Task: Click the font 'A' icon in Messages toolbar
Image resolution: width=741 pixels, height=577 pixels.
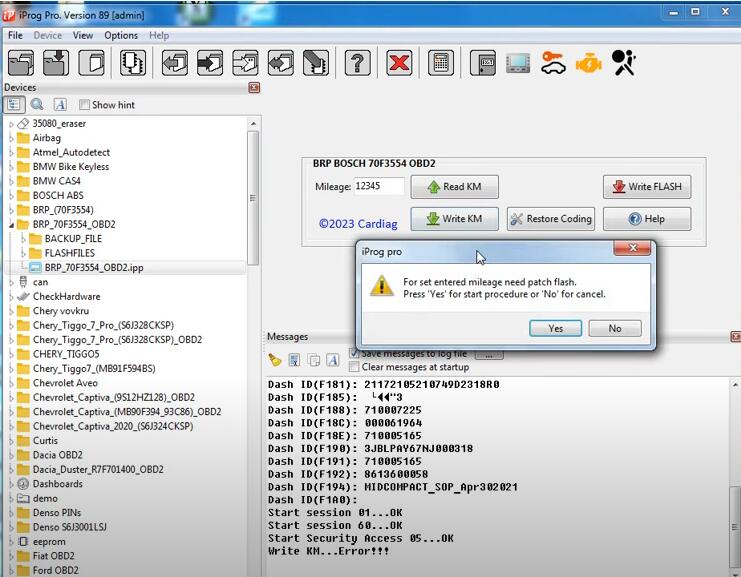Action: [x=333, y=360]
